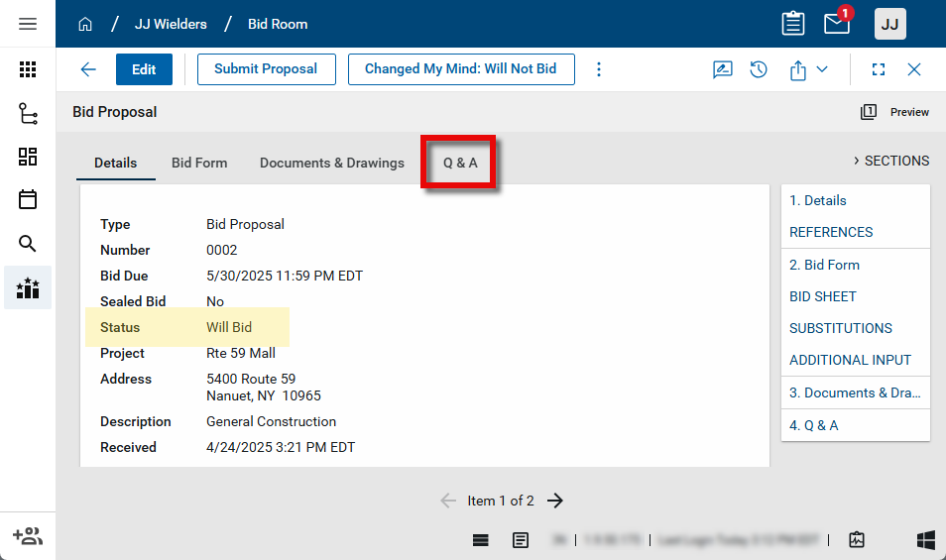
Task: Click the Submit Proposal button
Action: [266, 69]
